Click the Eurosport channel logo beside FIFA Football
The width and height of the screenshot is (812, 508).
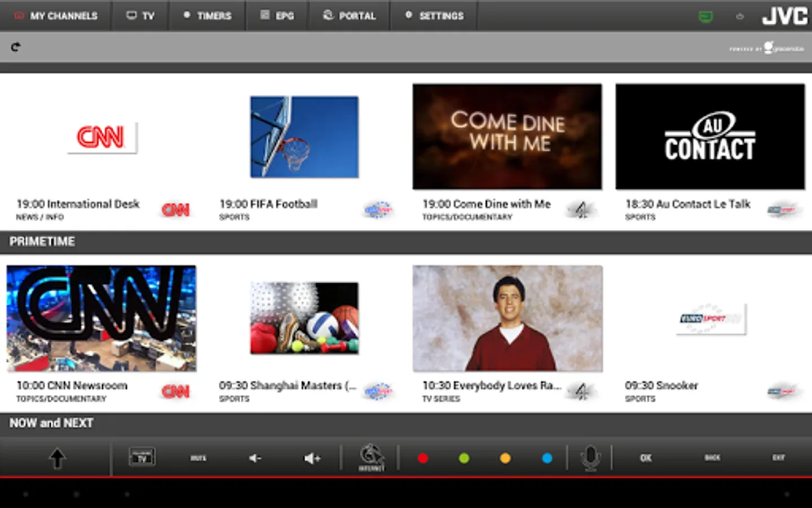pos(378,210)
